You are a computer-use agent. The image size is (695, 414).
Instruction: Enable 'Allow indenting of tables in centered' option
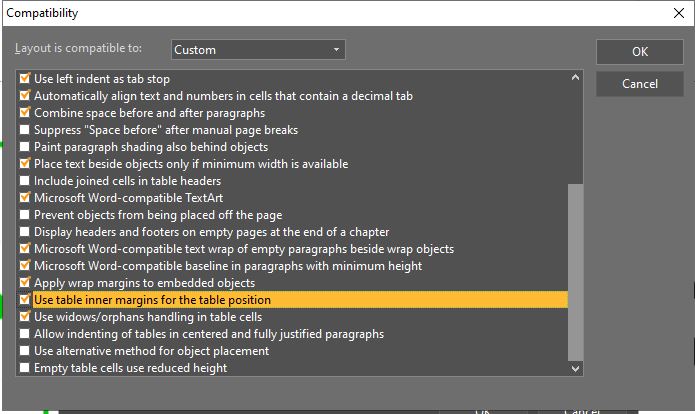(26, 334)
